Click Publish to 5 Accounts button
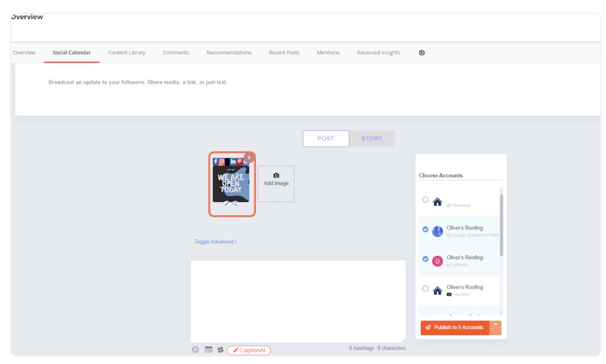606x364 pixels. (x=455, y=327)
